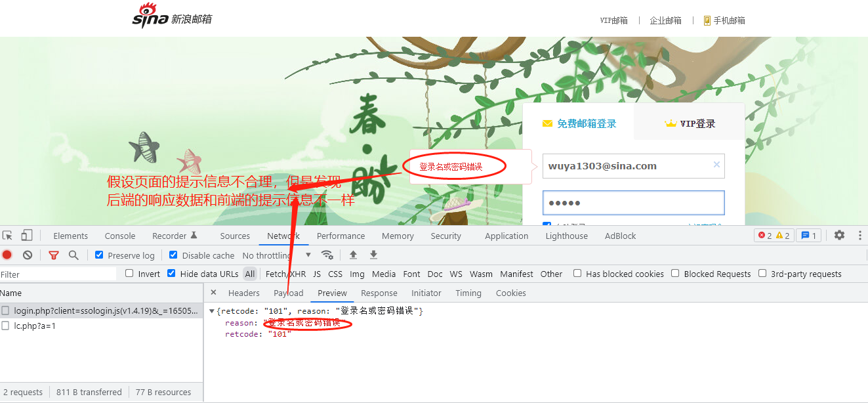Screen dimensions: 868x403
Task: Open the Sources panel
Action: point(235,236)
